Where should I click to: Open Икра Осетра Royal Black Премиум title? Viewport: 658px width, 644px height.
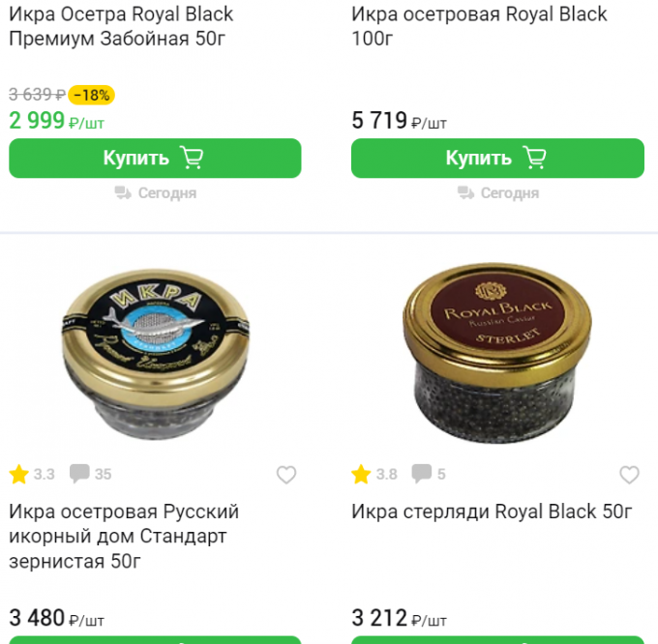pyautogui.click(x=121, y=26)
